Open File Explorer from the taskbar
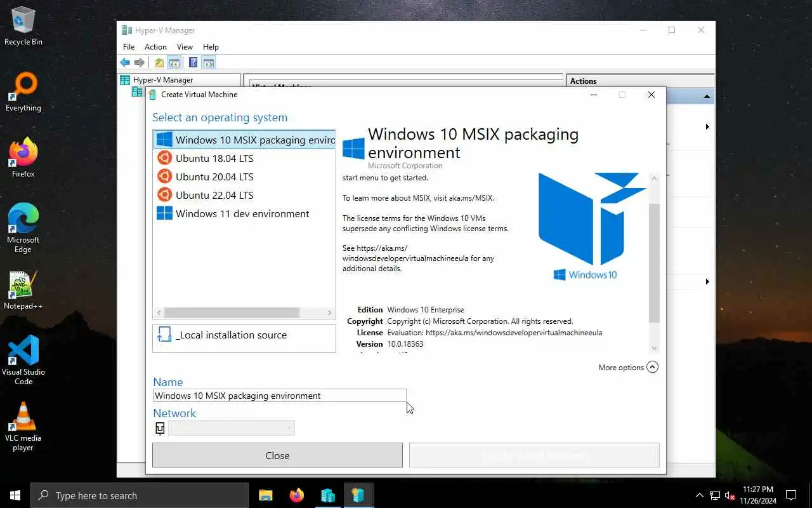 point(266,495)
